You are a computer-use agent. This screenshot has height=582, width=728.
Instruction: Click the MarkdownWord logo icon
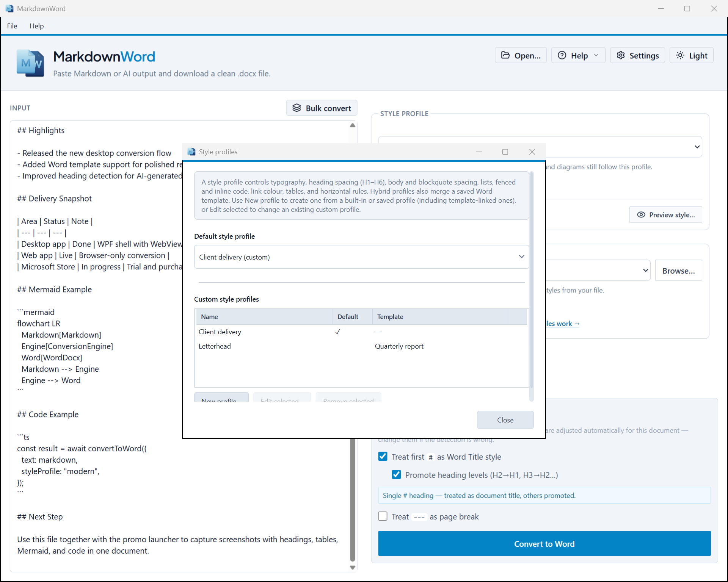[30, 63]
